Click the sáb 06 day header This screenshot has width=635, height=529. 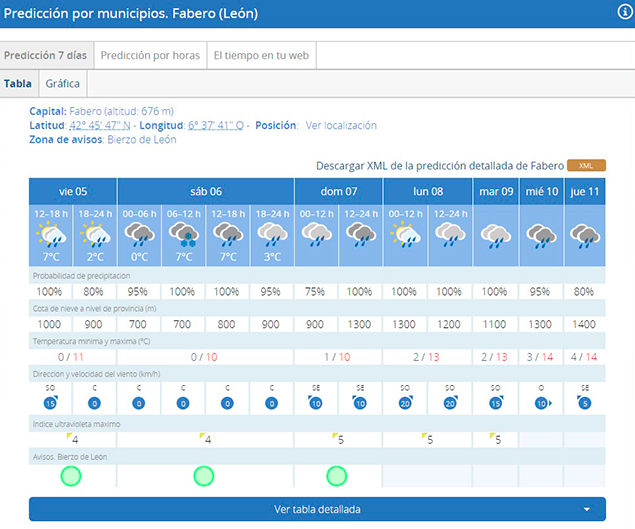pyautogui.click(x=205, y=191)
